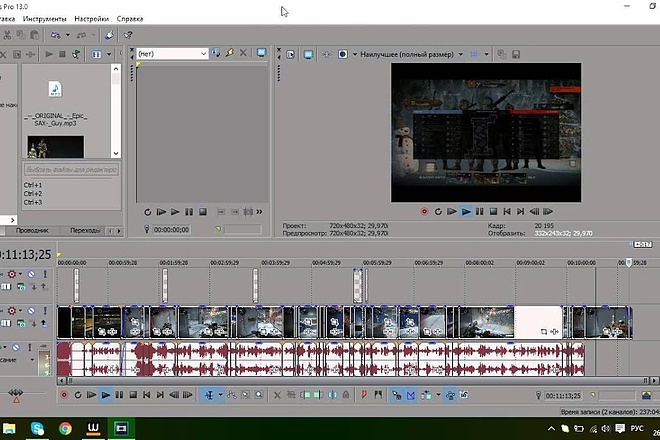Click the timeline playhead marker on ruler
The height and width of the screenshot is (440, 660).
point(628,263)
